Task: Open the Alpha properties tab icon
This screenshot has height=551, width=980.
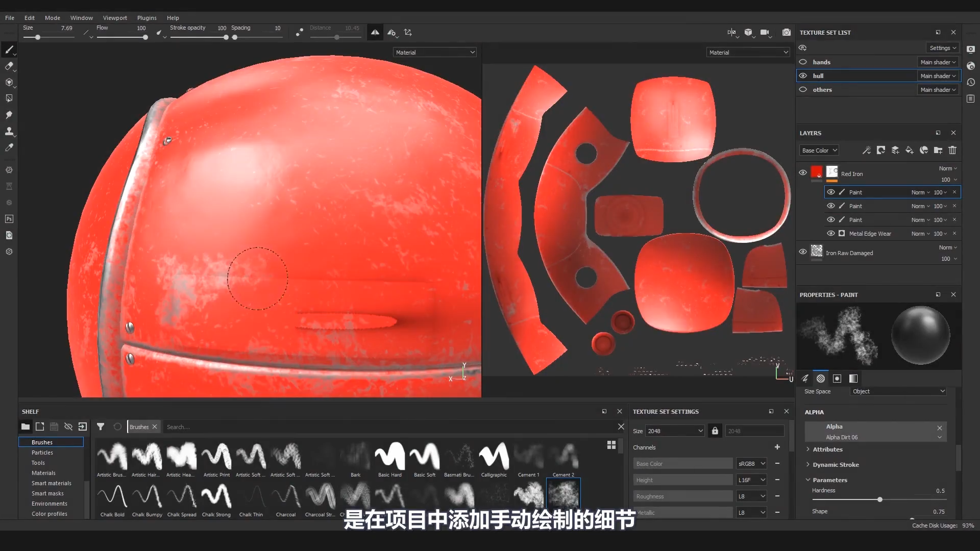Action: click(x=821, y=378)
